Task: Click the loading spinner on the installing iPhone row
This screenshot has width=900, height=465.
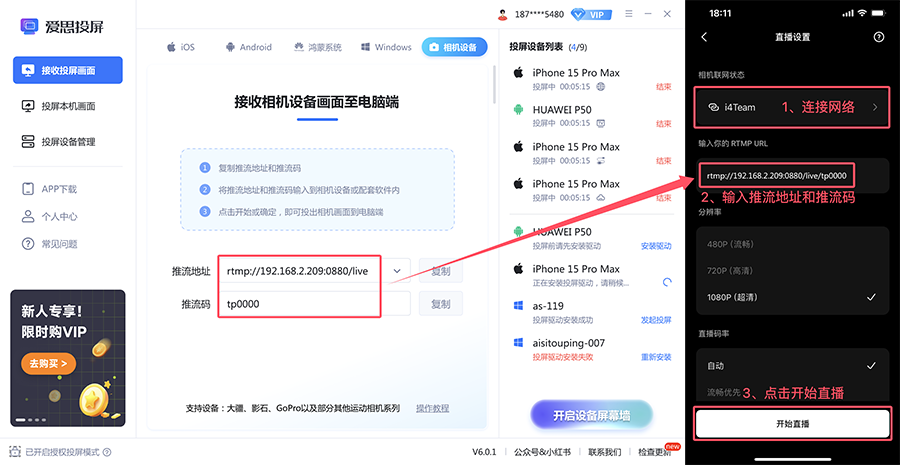Action: (x=667, y=282)
